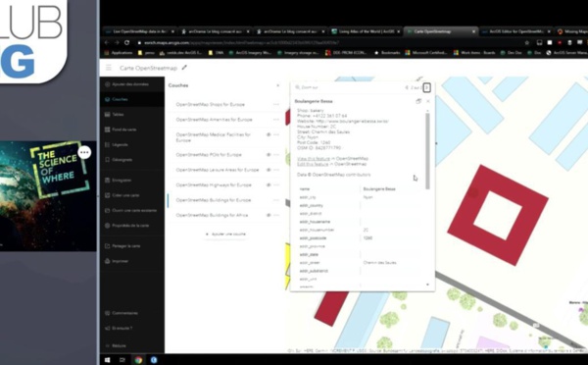The height and width of the screenshot is (365, 588).
Task: Toggle visibility of Highways for Europe layer
Action: (269, 184)
